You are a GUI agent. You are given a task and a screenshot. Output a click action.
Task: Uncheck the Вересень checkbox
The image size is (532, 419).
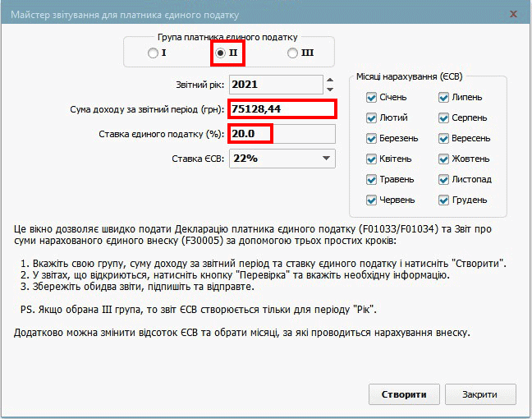443,139
